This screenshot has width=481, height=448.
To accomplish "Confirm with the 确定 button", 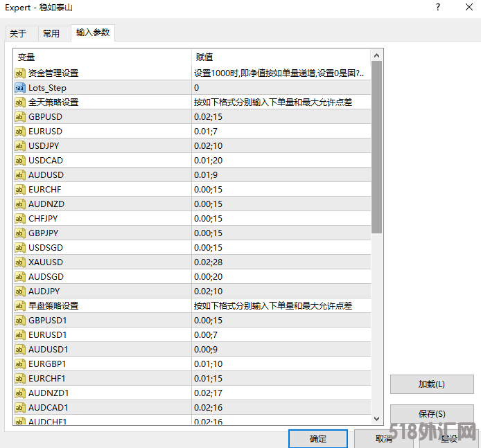I will click(x=318, y=439).
